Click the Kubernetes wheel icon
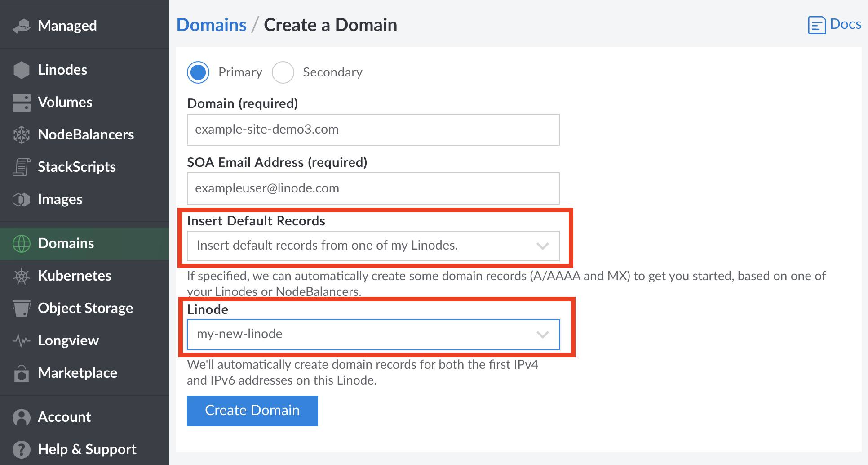The width and height of the screenshot is (868, 465). (21, 276)
